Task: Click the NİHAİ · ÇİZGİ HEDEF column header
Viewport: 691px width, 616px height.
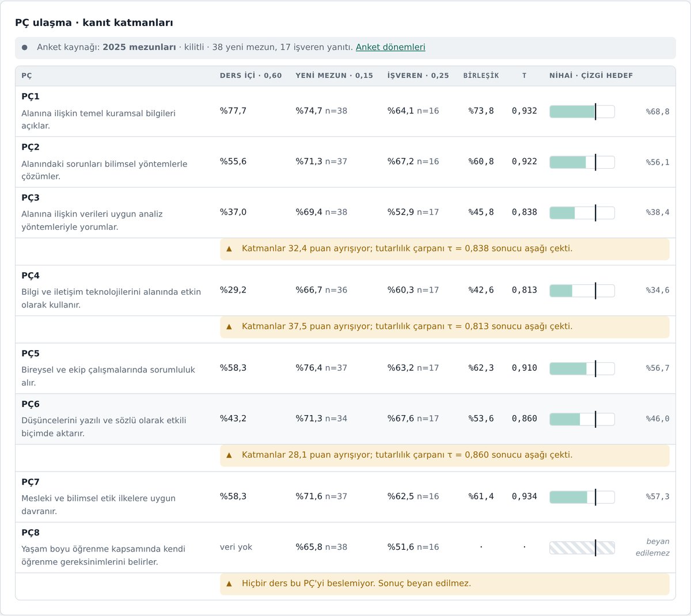Action: coord(591,75)
